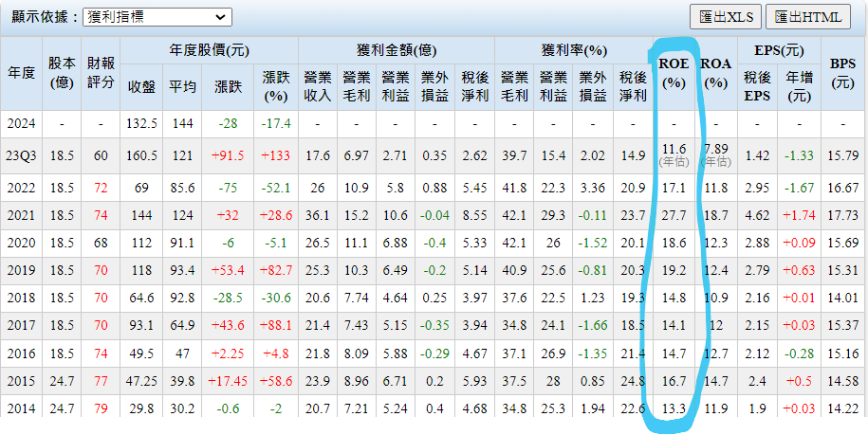
Task: Open the 獲利指標 display dropdown
Action: [x=157, y=17]
